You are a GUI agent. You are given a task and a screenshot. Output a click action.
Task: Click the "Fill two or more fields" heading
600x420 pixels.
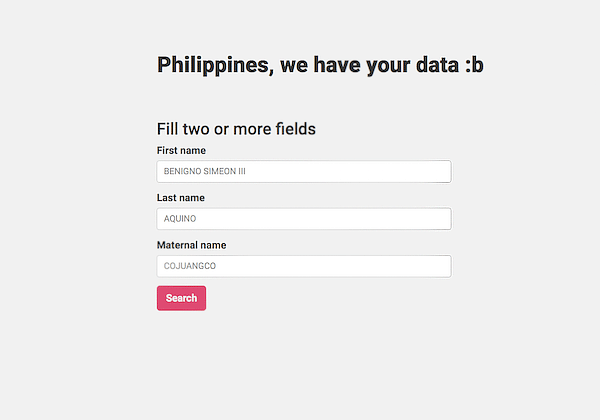(236, 129)
